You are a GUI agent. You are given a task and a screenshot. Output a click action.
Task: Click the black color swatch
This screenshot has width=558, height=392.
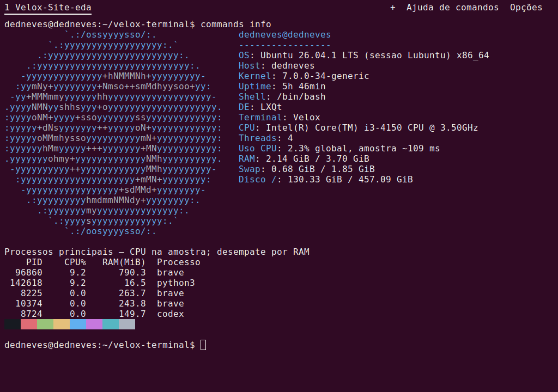pyautogui.click(x=13, y=324)
